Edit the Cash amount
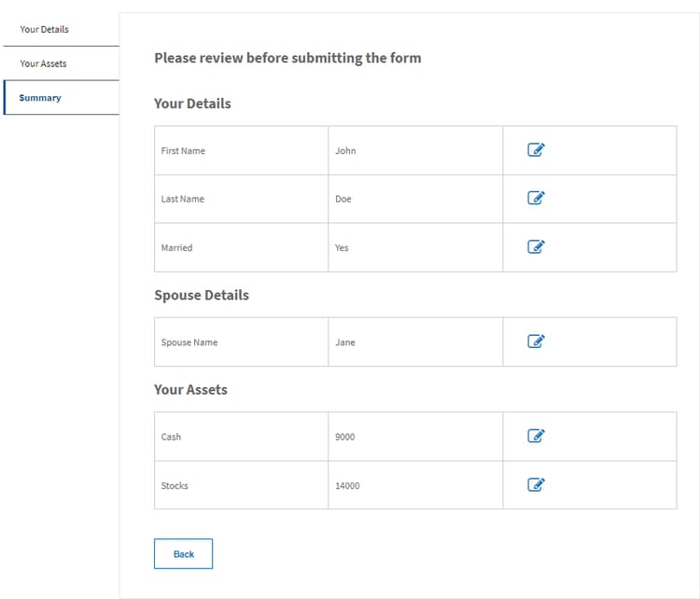This screenshot has height=599, width=700. pos(536,436)
